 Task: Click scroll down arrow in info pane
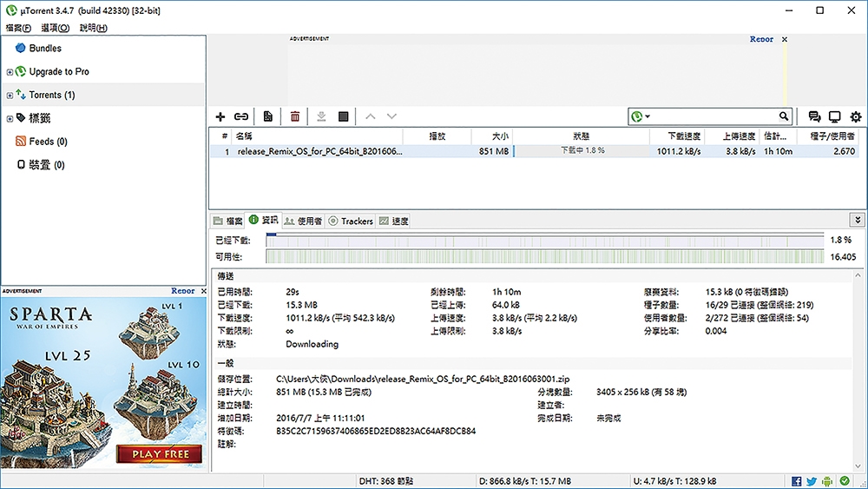[858, 466]
